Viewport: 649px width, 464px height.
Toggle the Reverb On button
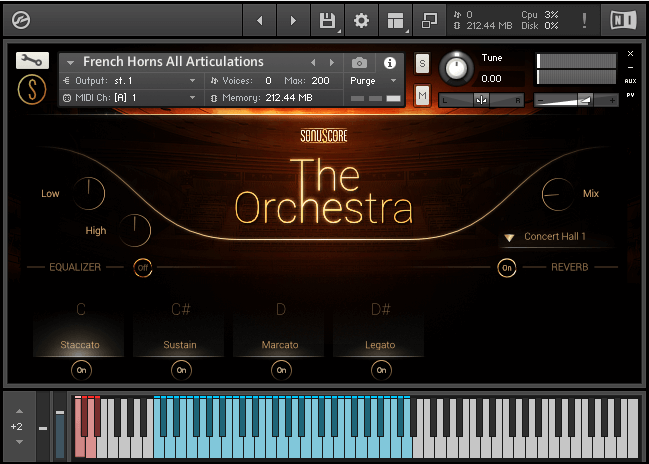[507, 268]
